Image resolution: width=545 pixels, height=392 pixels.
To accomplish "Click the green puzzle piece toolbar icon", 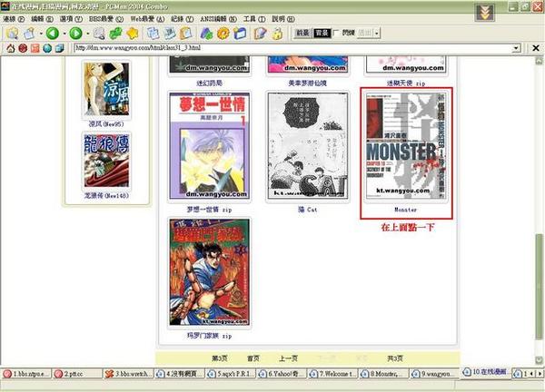I will [x=115, y=34].
